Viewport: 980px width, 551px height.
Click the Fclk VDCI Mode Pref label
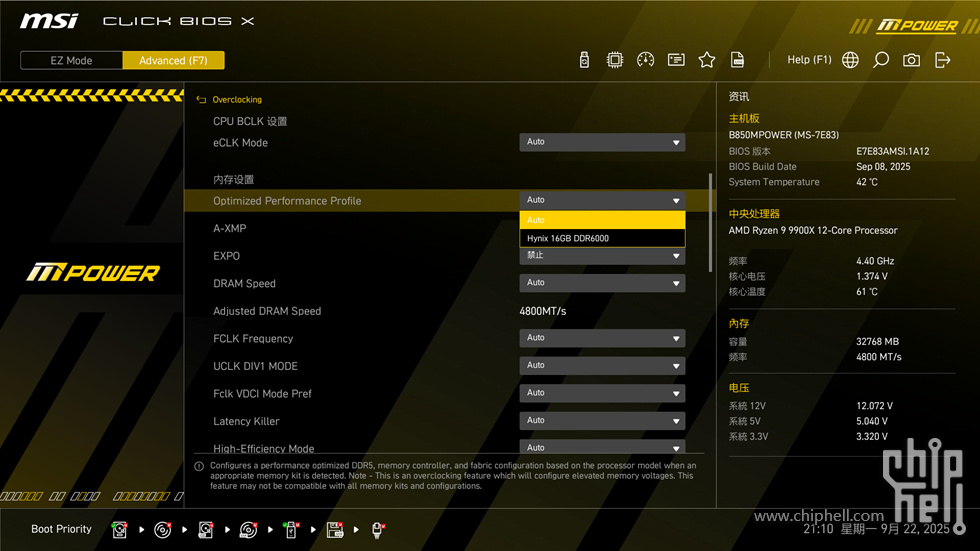click(262, 394)
